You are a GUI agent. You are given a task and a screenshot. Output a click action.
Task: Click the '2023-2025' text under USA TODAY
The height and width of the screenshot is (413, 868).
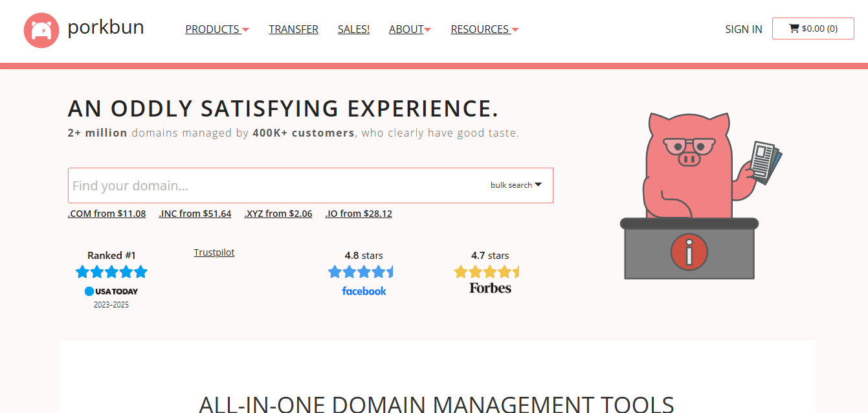(x=111, y=305)
